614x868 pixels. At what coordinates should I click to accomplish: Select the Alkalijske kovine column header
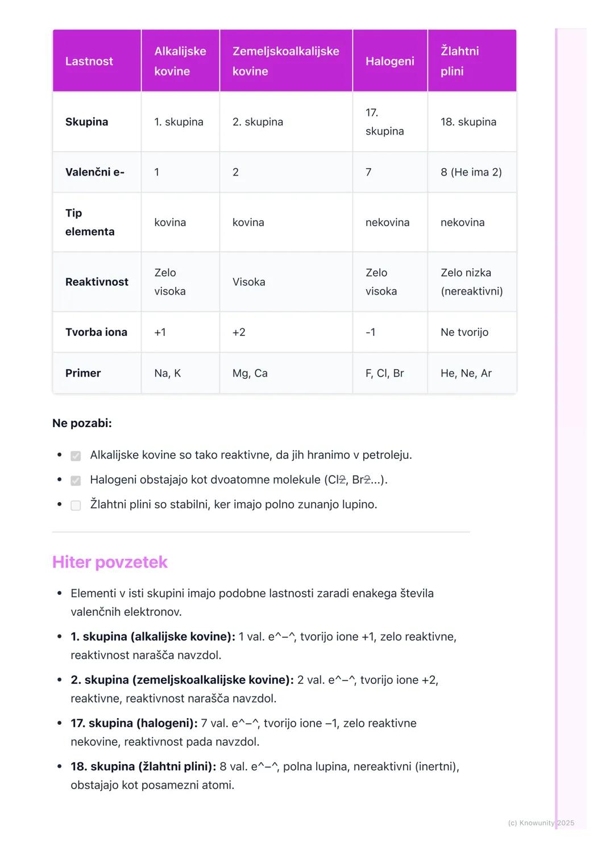coord(180,61)
